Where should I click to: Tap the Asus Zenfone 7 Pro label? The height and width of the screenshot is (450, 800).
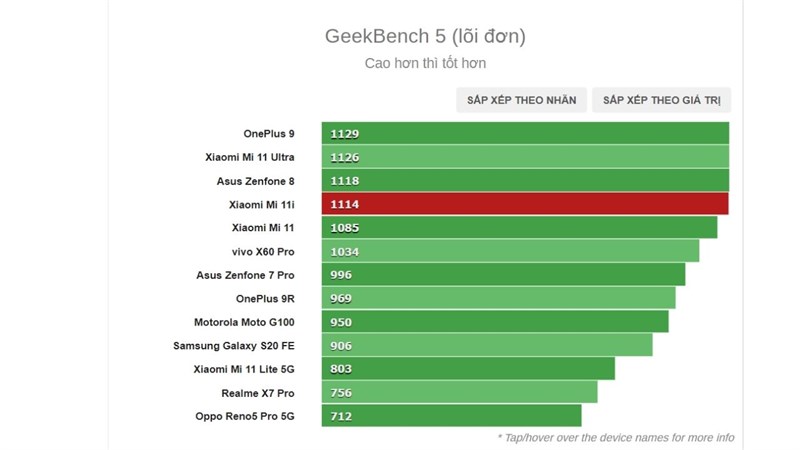(246, 275)
